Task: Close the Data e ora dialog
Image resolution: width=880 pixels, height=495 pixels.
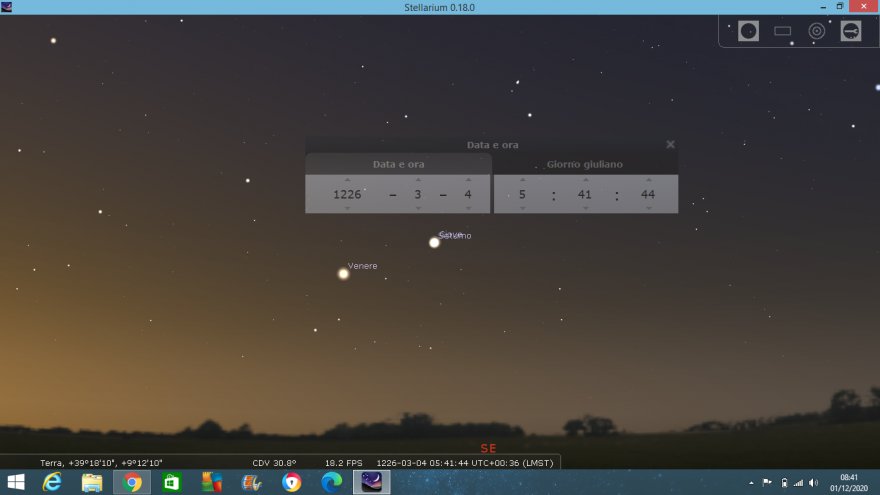Action: coord(670,145)
